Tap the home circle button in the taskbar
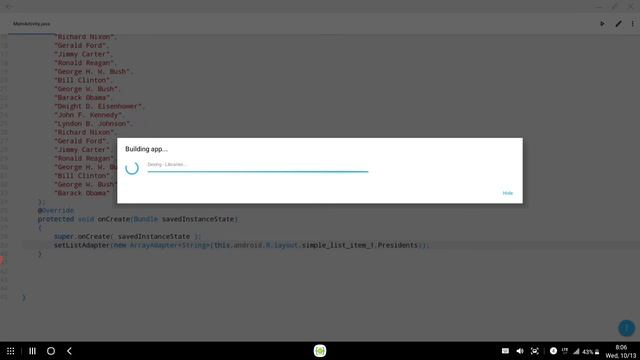 [x=51, y=351]
